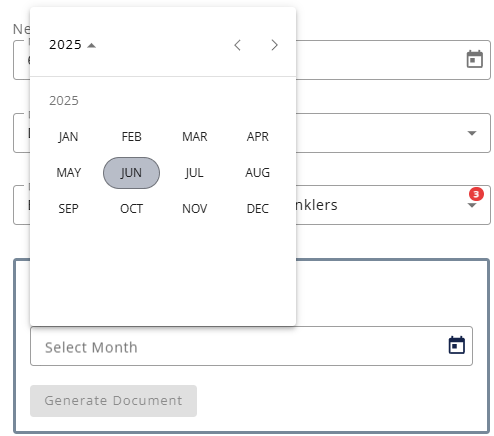Choose MAY in the picker
The height and width of the screenshot is (436, 494).
pyautogui.click(x=68, y=173)
